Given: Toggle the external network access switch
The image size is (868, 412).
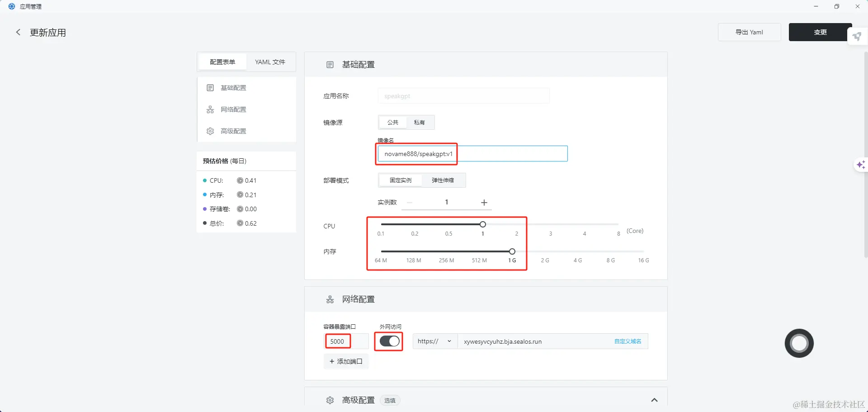Looking at the screenshot, I should click(x=389, y=341).
